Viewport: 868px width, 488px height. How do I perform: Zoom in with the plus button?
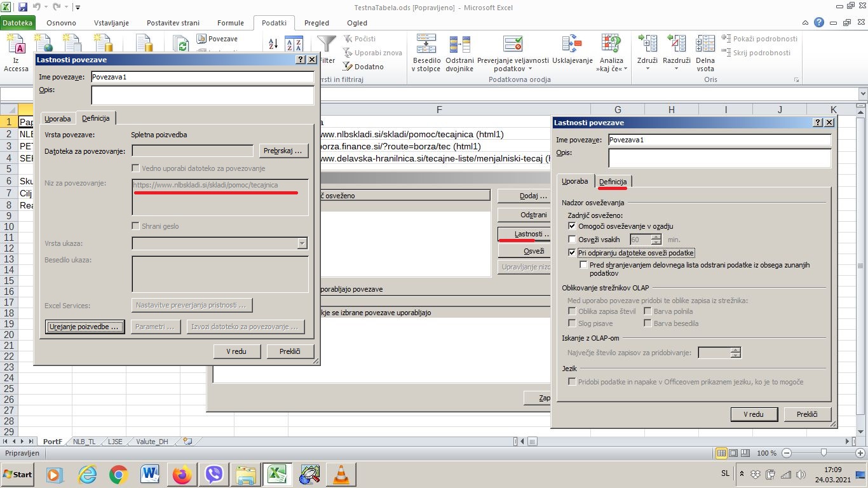click(x=859, y=453)
